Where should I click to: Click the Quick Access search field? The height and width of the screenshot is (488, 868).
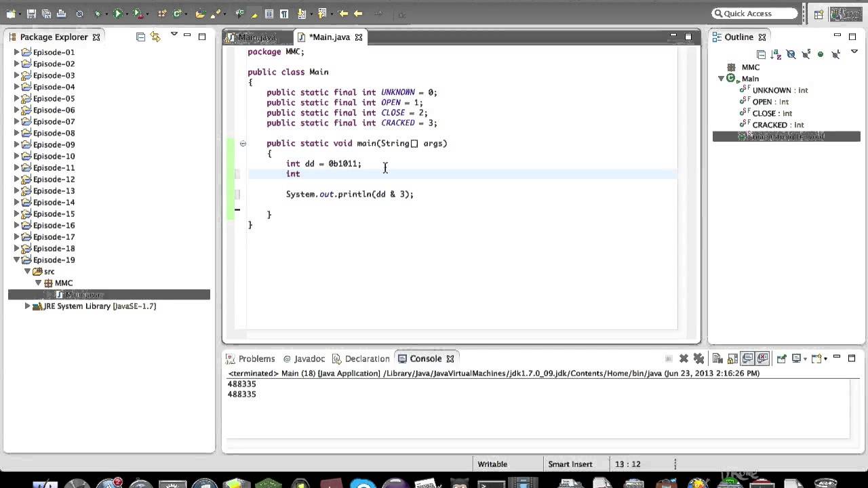coord(755,14)
